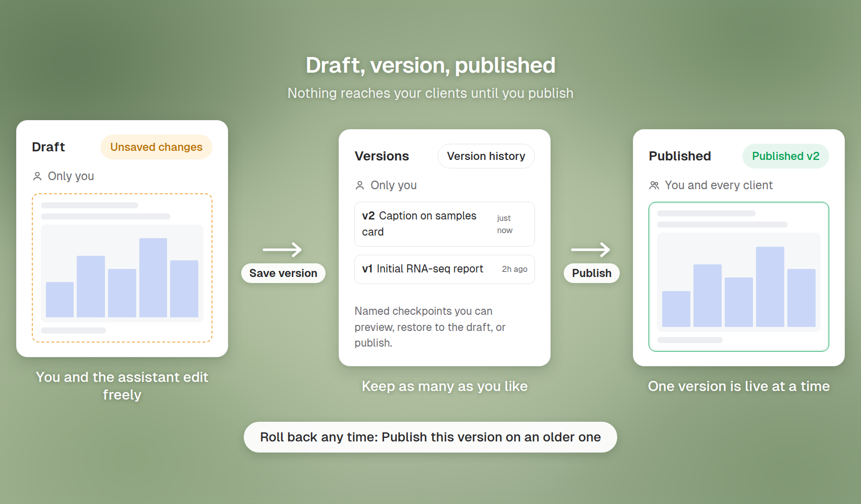Click 'One version is live at a time' caption
This screenshot has width=861, height=504.
coord(739,386)
